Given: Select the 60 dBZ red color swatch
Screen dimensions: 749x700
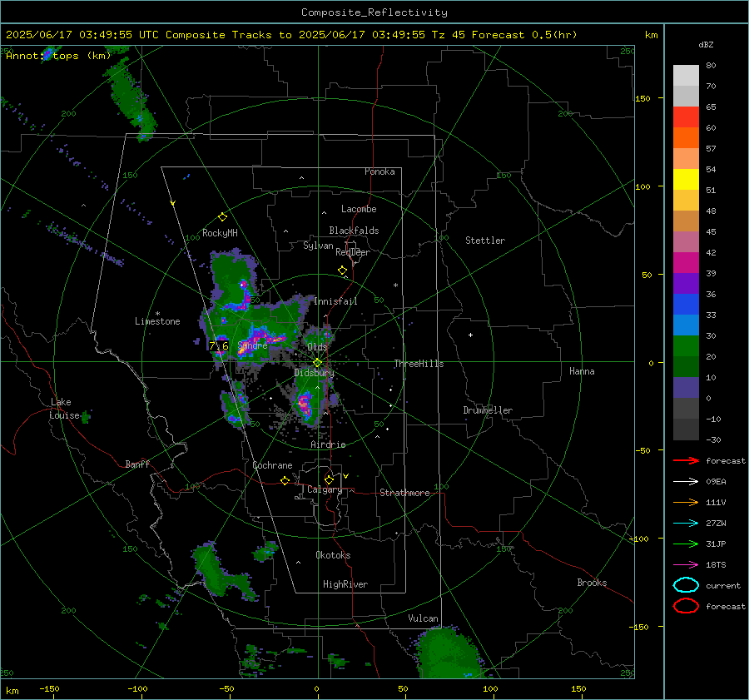Looking at the screenshot, I should tap(686, 117).
